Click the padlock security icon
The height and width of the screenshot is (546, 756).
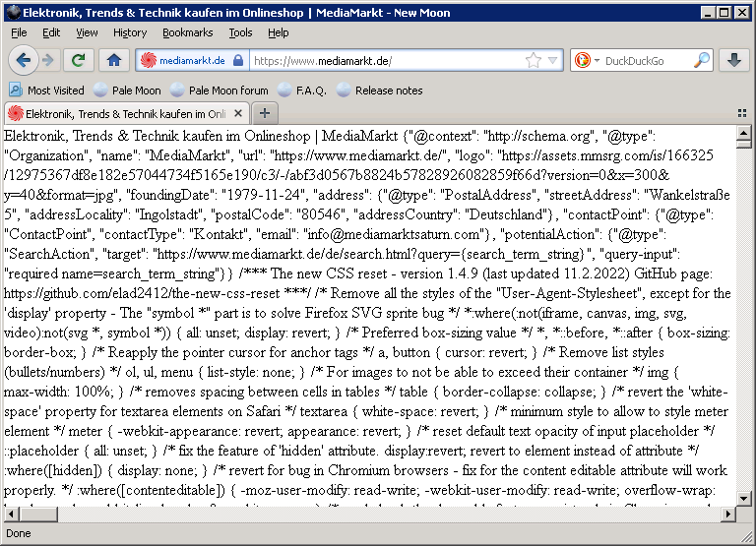[238, 61]
